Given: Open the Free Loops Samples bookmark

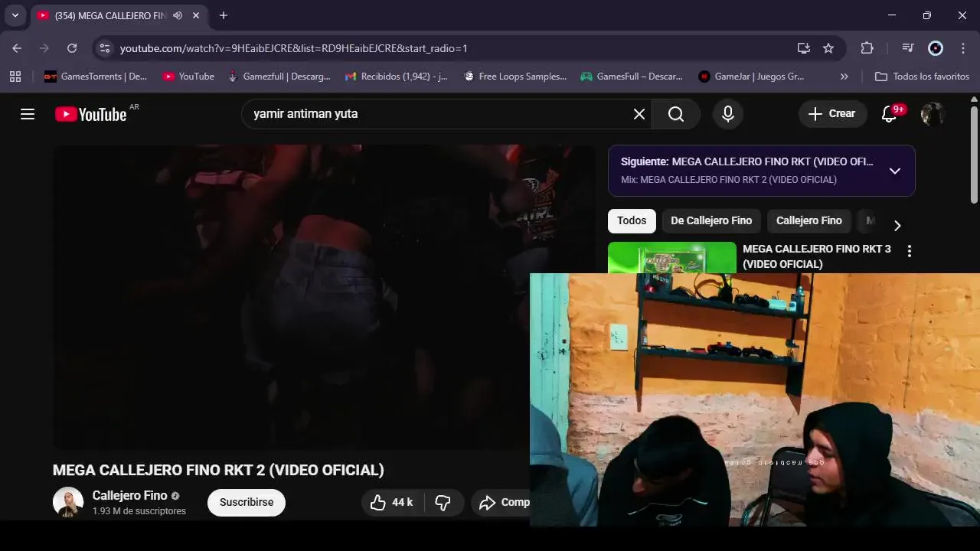Looking at the screenshot, I should [x=514, y=77].
